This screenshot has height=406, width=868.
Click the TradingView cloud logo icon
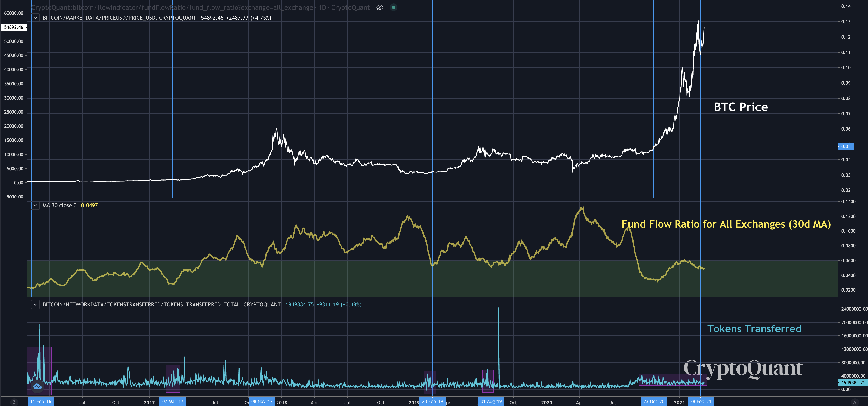pyautogui.click(x=37, y=386)
